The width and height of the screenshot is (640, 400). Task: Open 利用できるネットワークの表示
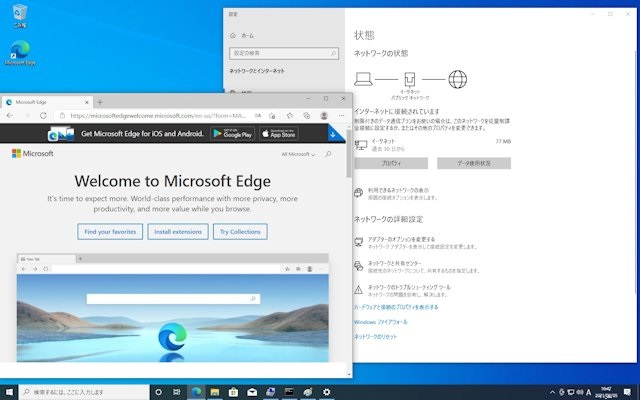(398, 190)
